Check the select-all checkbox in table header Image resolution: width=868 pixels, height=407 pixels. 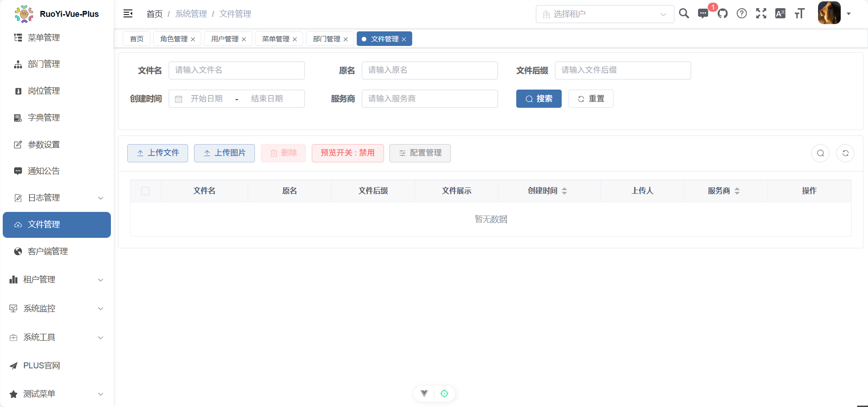145,191
